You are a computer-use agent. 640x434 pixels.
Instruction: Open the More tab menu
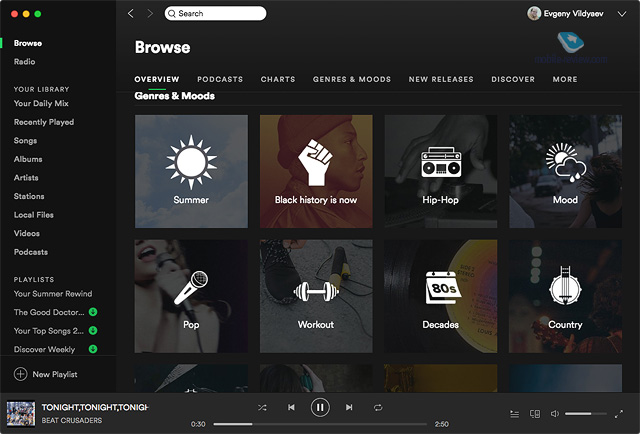pos(565,79)
